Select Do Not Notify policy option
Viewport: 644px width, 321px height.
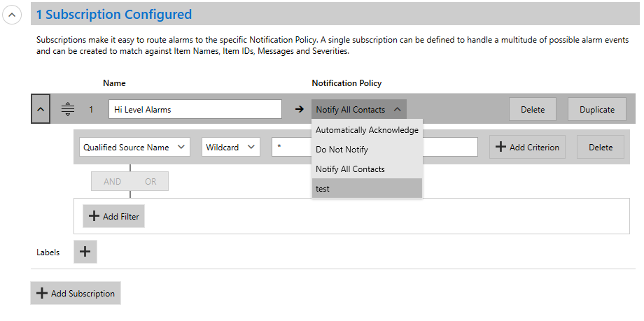(x=367, y=150)
